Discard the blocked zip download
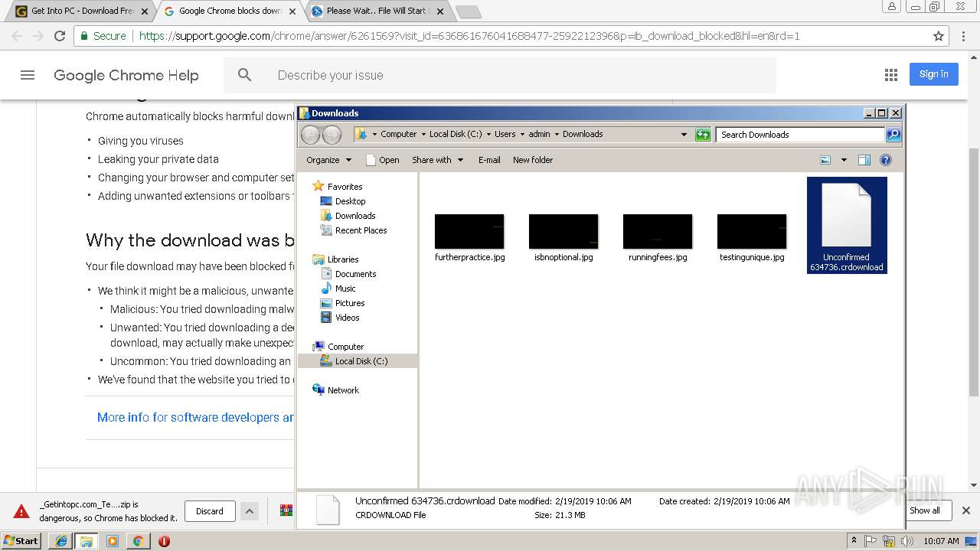 (x=210, y=511)
